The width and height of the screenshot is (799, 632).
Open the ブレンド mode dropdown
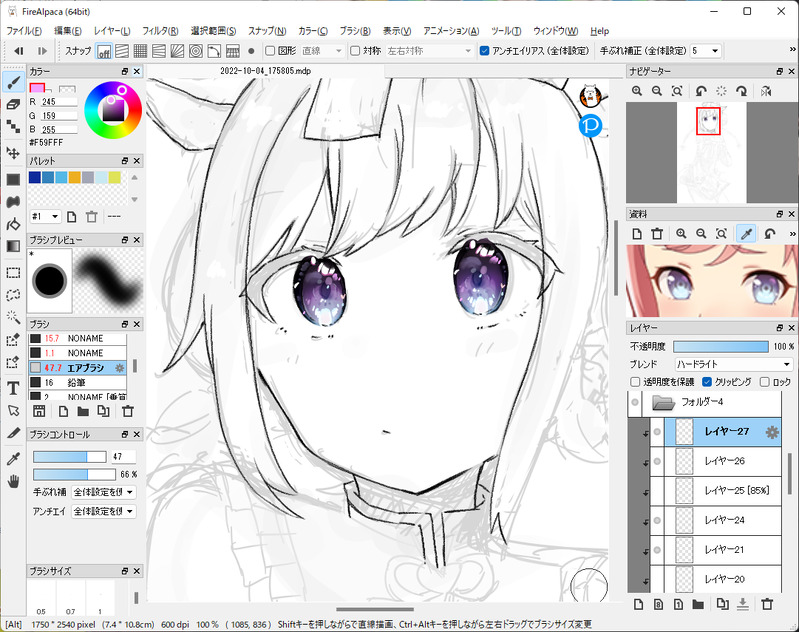click(x=733, y=364)
